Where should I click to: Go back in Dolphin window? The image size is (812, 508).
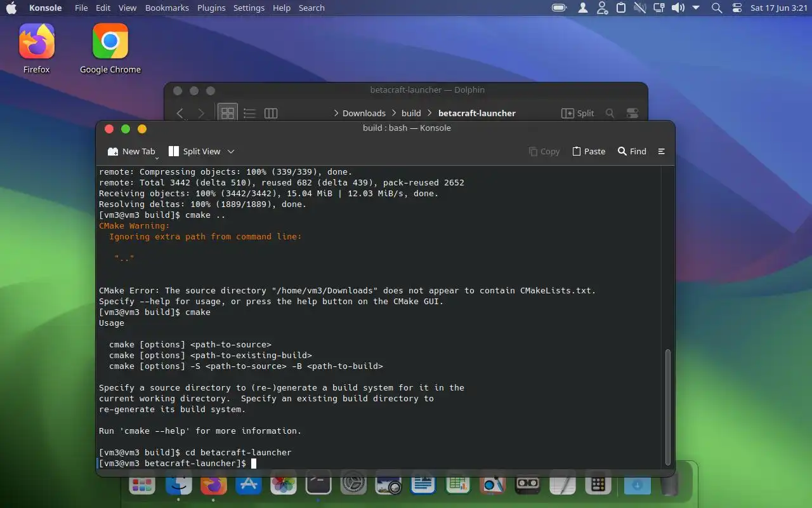(180, 113)
